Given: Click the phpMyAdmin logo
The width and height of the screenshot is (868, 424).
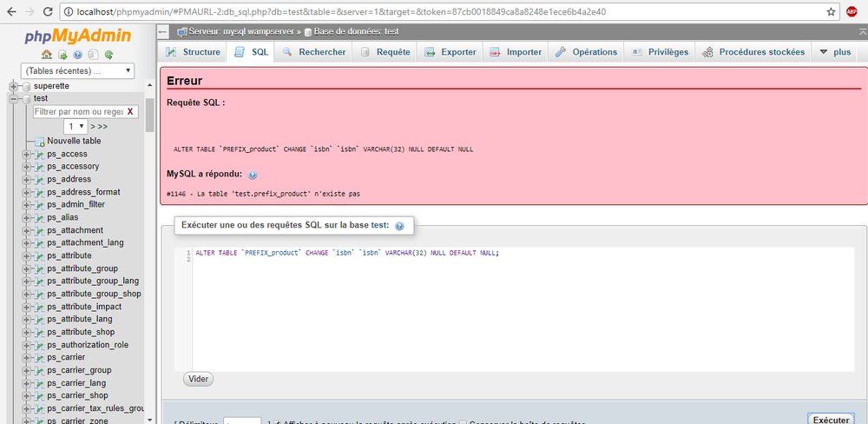Looking at the screenshot, I should click(x=77, y=36).
